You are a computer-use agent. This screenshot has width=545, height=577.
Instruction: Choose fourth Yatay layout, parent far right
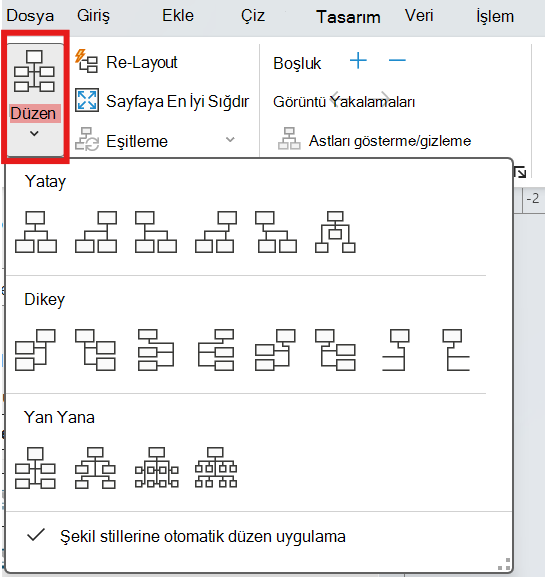(x=216, y=232)
